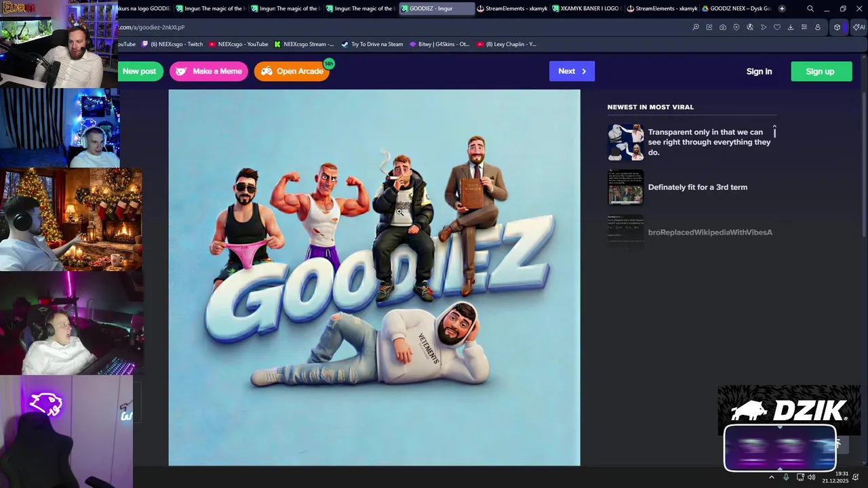Select the second Imgur: The magic tab
This screenshot has height=488, width=868.
point(285,9)
